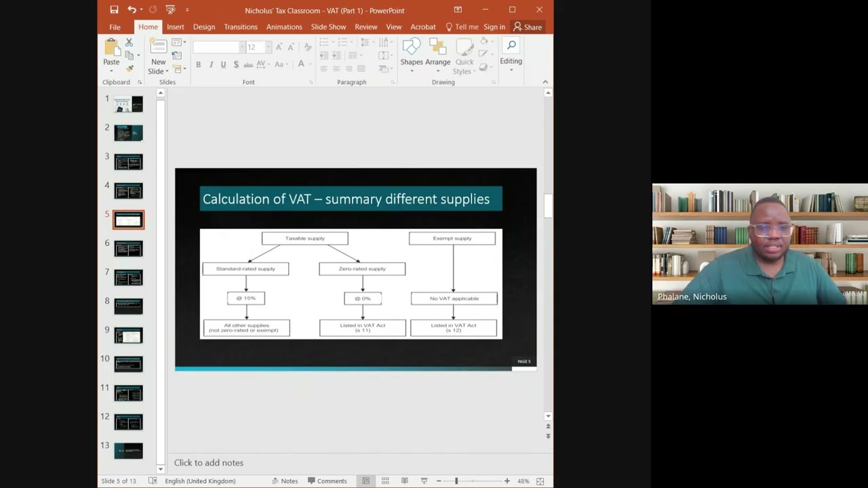868x488 pixels.
Task: Open the Font Size dropdown
Action: [269, 47]
